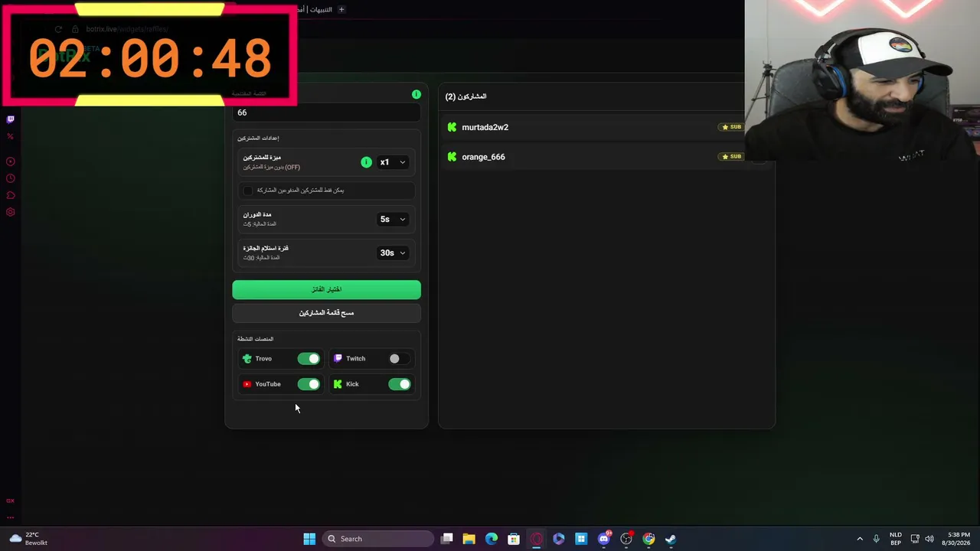The width and height of the screenshot is (980, 551).
Task: Open Microsoft Edge from the taskbar
Action: pyautogui.click(x=492, y=539)
